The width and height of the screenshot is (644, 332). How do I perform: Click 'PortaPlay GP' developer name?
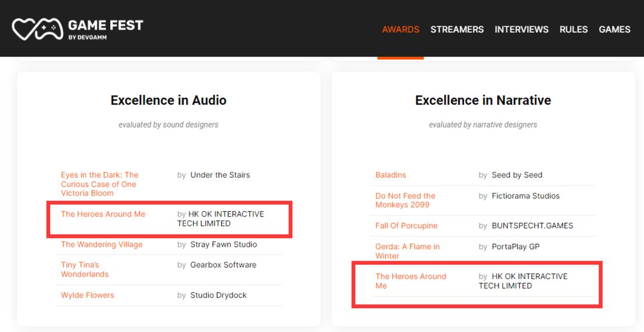coord(515,247)
